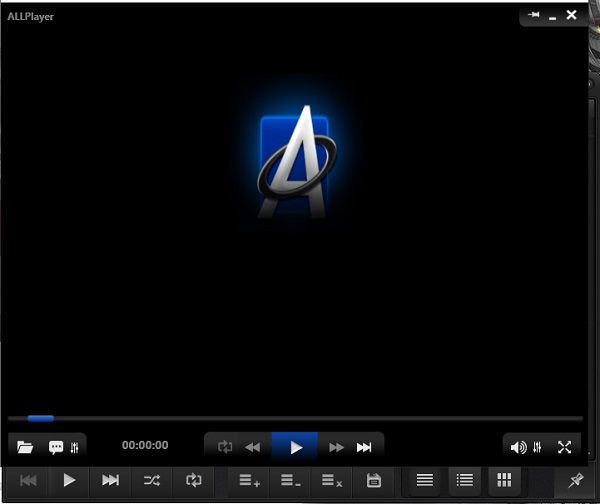This screenshot has height=504, width=600.
Task: Switch playlist to simple lines view
Action: (425, 480)
